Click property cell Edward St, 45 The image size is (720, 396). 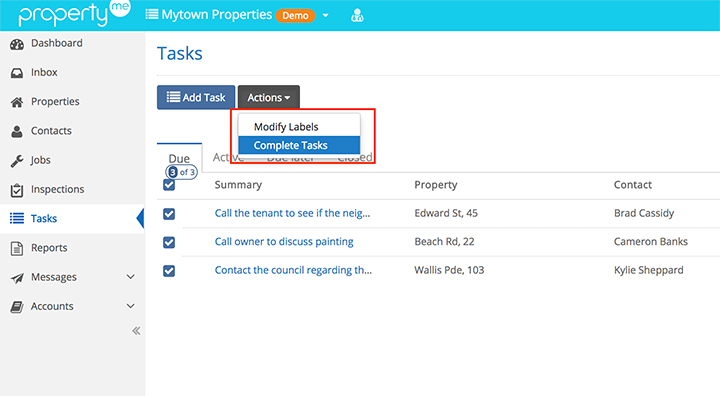pyautogui.click(x=446, y=213)
